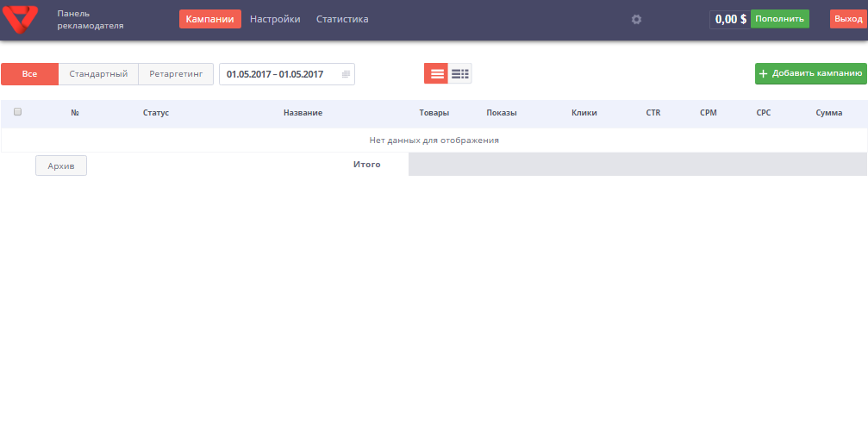The image size is (868, 431).
Task: Open the Кампании tab
Action: [210, 19]
